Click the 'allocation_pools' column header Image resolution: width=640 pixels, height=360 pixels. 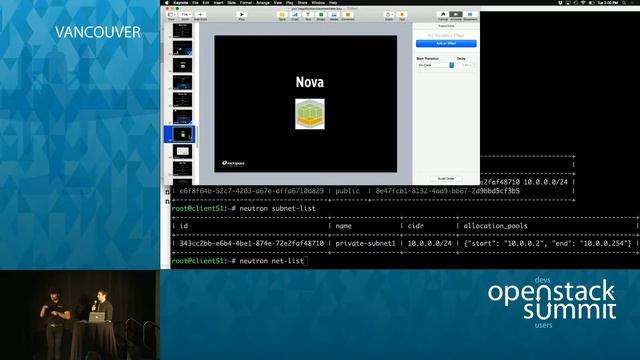(x=496, y=226)
